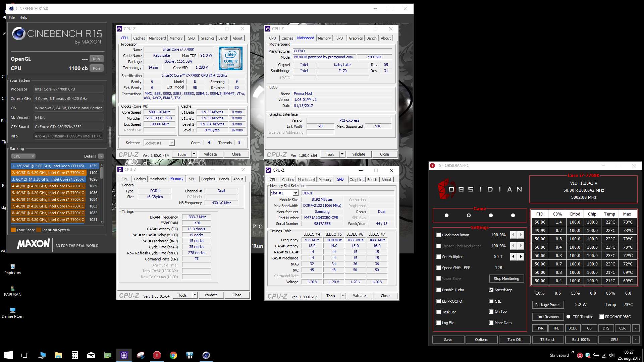Expand Tools dropdown arrow in Mainboard CPU-Z
The width and height of the screenshot is (644, 362).
pyautogui.click(x=342, y=154)
